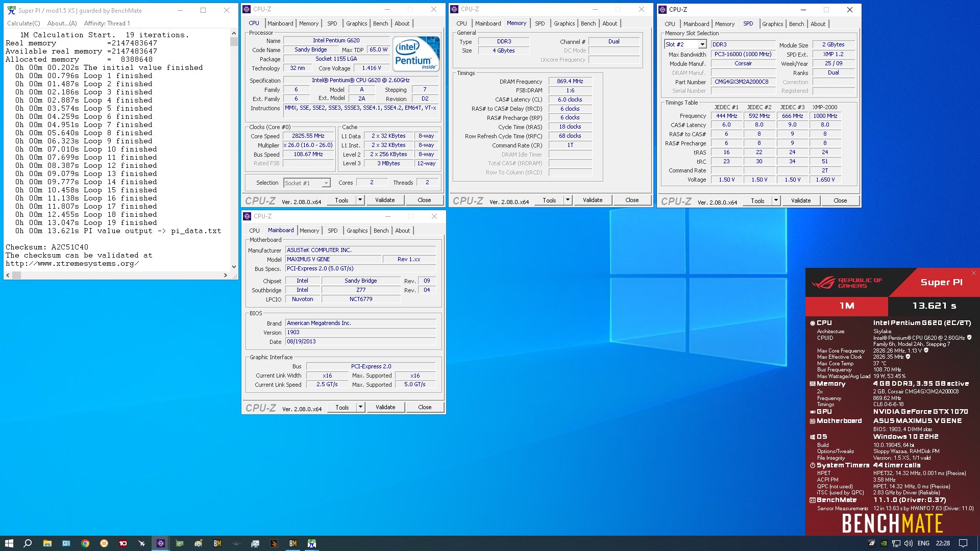Click Validate in the CPU-Z Memory window
The width and height of the screenshot is (980, 551).
coord(593,200)
